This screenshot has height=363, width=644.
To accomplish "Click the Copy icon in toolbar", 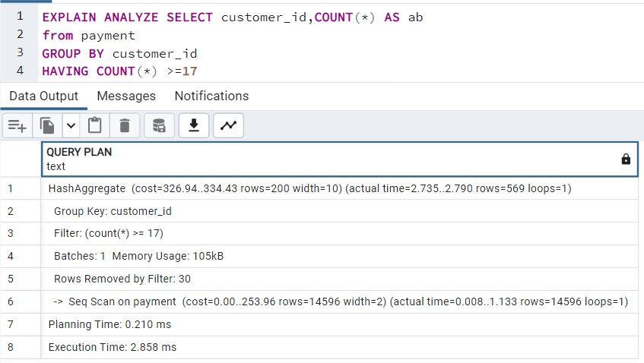I will click(x=47, y=125).
